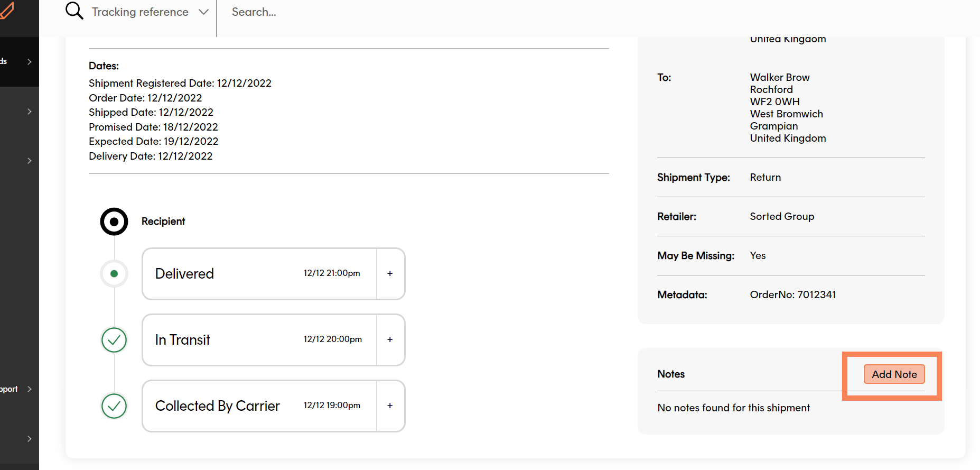
Task: Focus the Search input field
Action: 423,12
